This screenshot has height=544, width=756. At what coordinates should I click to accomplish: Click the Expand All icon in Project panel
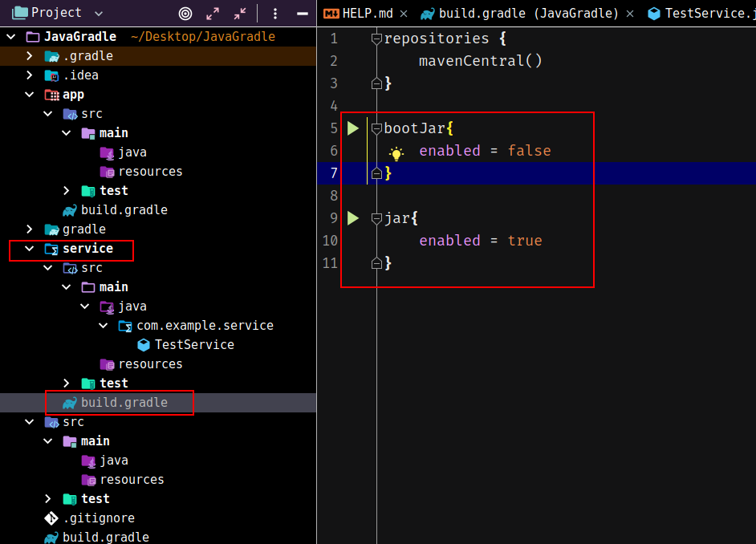tap(213, 14)
